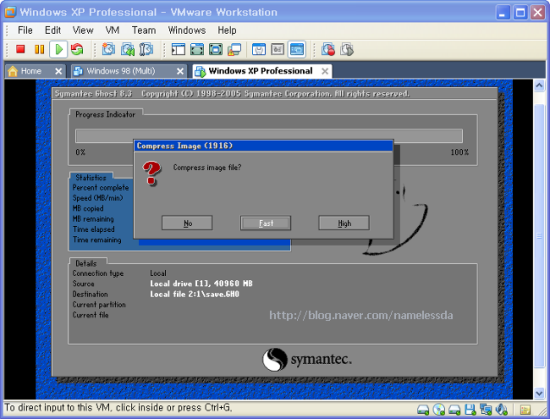Click the 'Current partition' details label
This screenshot has width=550, height=419.
click(99, 305)
